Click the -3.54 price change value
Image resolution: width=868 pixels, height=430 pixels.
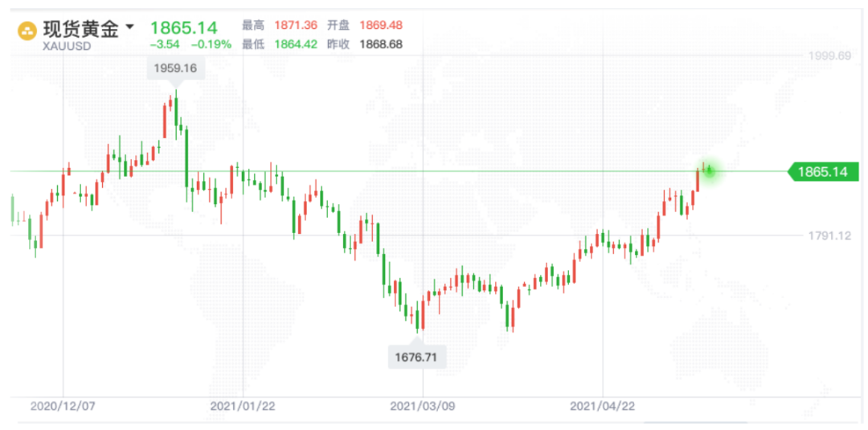tap(164, 45)
